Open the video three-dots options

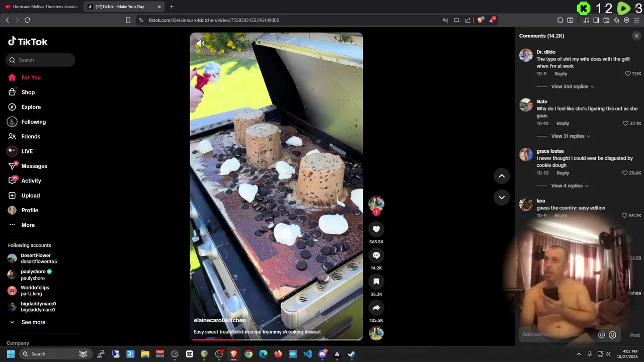(x=352, y=43)
